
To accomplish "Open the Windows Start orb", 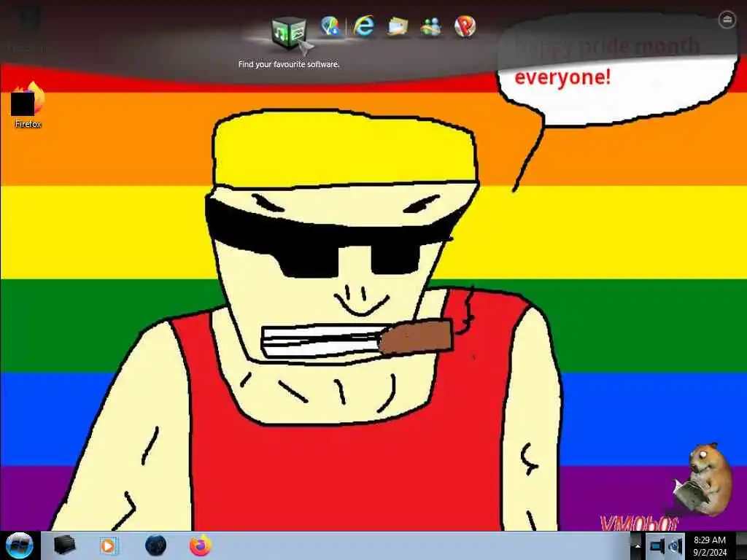I will 20,545.
